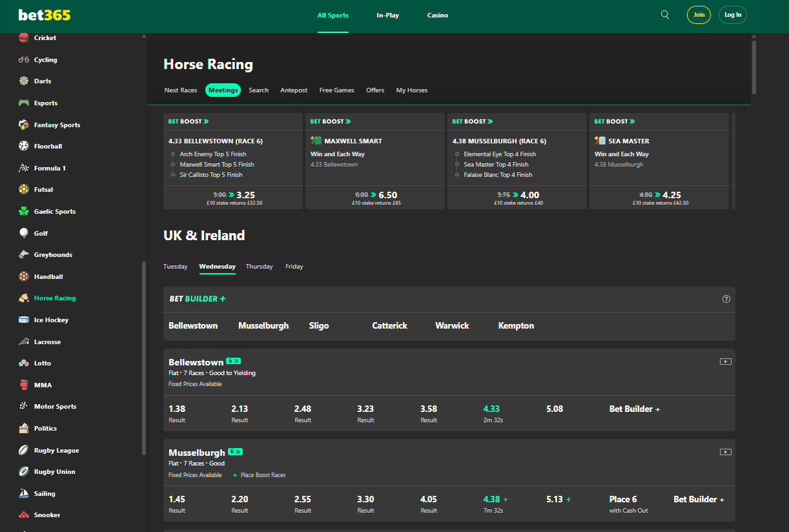
Task: Select the Lotto balls icon
Action: click(x=24, y=363)
